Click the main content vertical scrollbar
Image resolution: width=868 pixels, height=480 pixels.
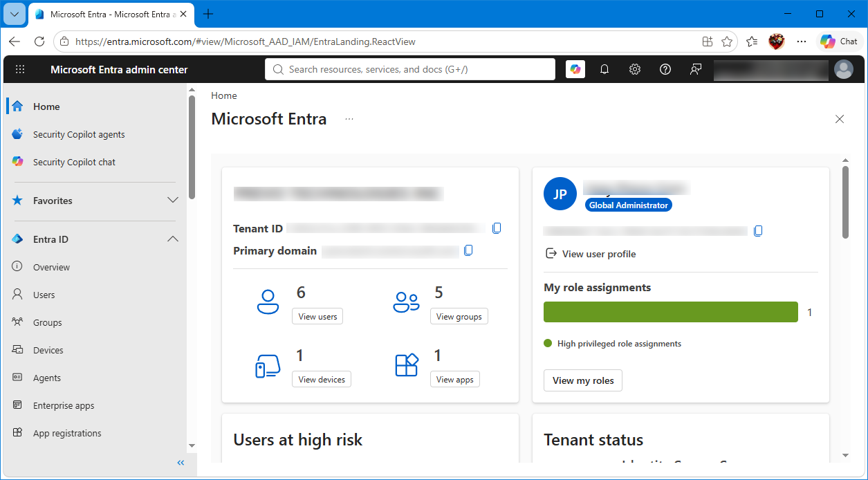tap(845, 202)
